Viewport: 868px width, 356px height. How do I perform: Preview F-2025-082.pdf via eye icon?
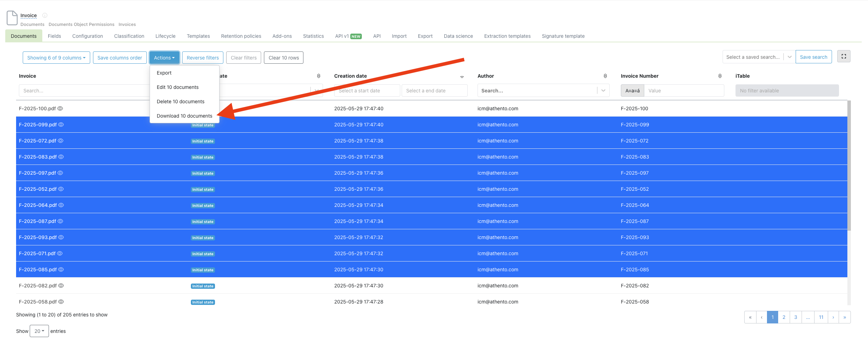click(x=61, y=286)
